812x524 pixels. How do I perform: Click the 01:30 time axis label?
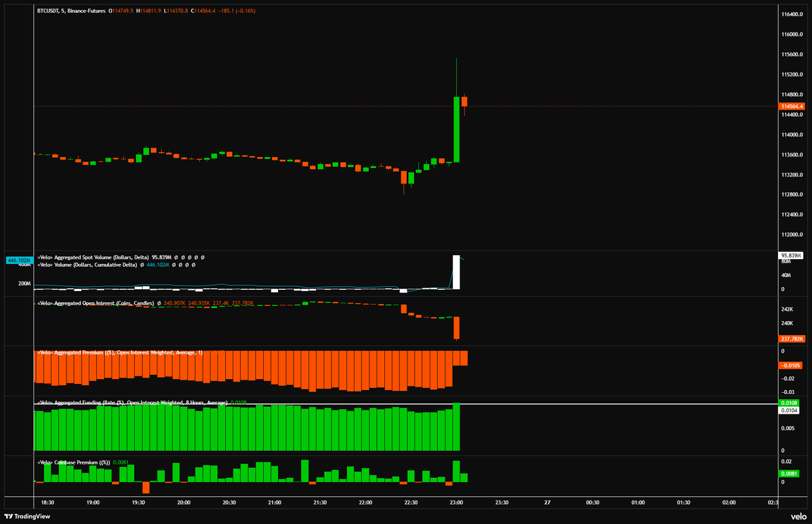(x=683, y=503)
